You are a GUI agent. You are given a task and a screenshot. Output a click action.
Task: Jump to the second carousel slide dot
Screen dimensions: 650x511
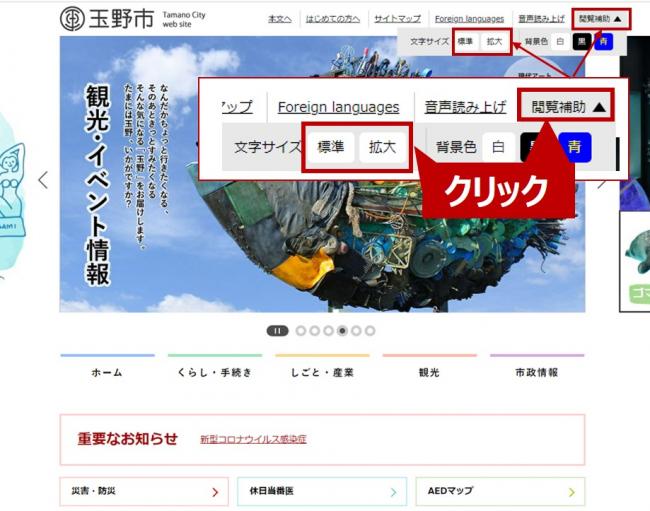[315, 331]
